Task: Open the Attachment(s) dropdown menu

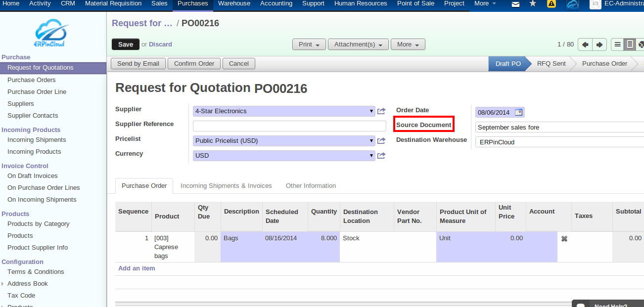Action: [x=358, y=44]
